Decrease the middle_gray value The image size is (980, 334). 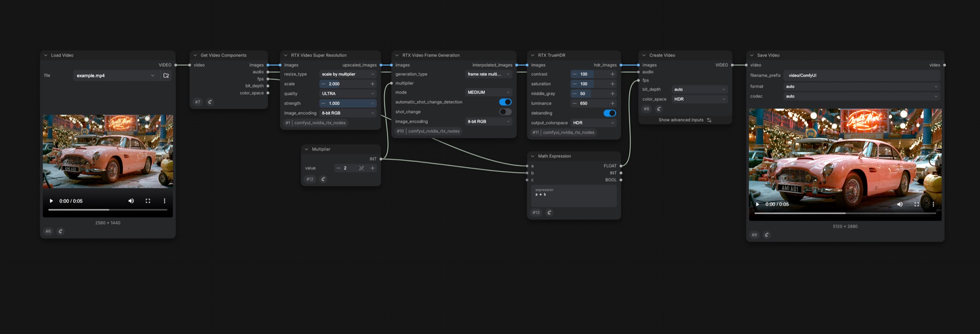(575, 94)
